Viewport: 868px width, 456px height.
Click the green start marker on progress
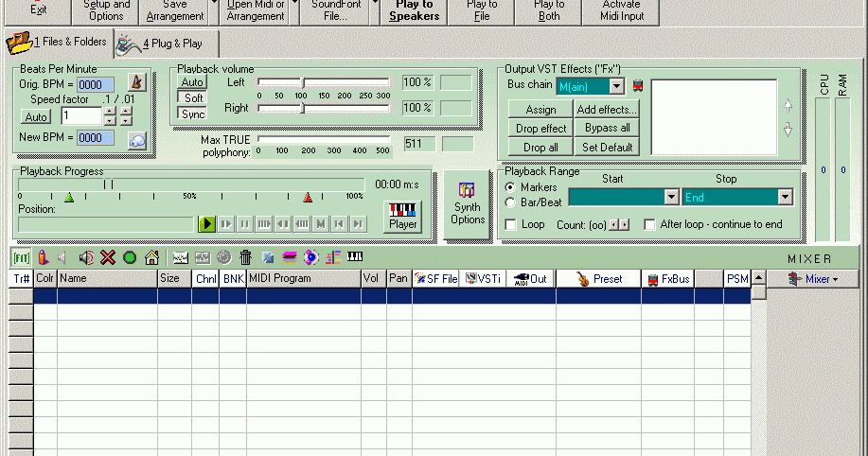click(x=69, y=197)
